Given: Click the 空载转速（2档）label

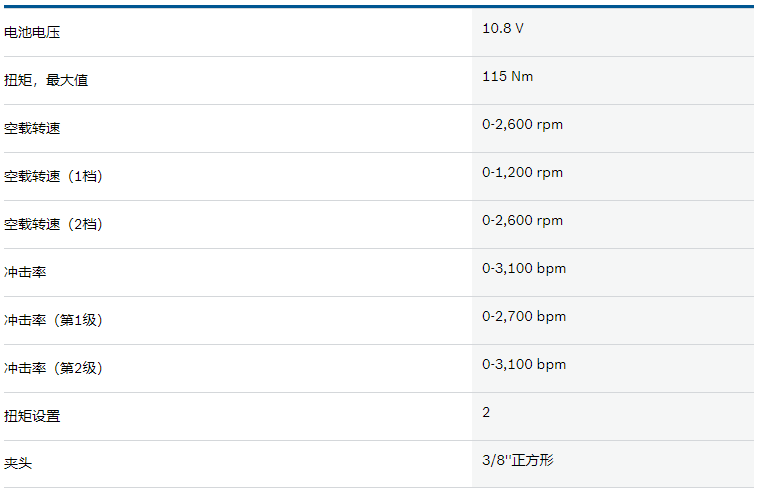Looking at the screenshot, I should click(x=53, y=224).
